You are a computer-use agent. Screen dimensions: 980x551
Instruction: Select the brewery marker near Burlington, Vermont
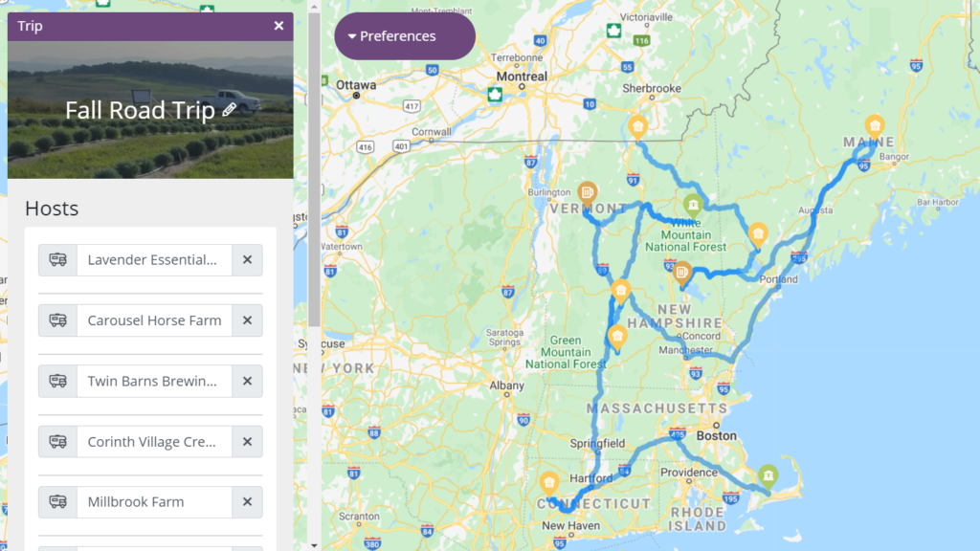(x=587, y=193)
